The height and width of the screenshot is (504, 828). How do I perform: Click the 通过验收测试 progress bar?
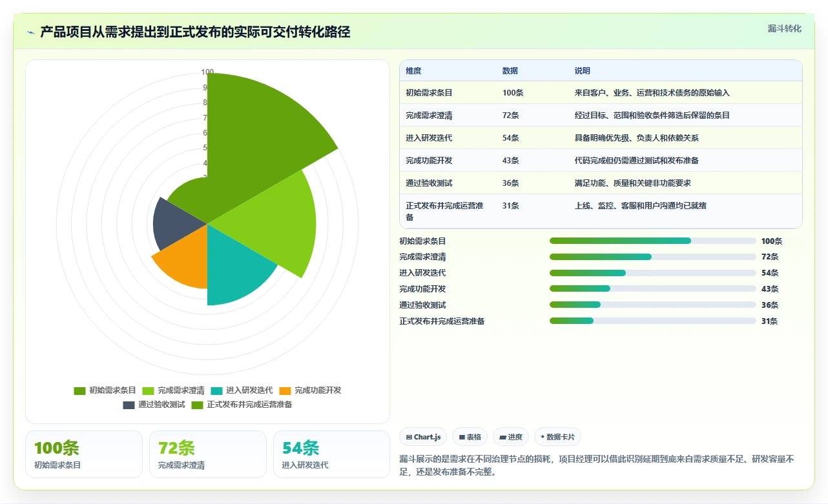[652, 305]
